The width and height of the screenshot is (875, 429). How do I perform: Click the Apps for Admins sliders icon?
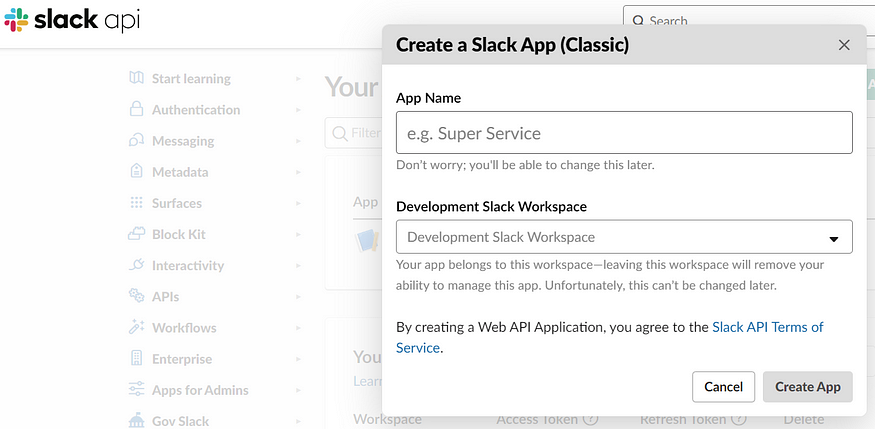(x=136, y=390)
